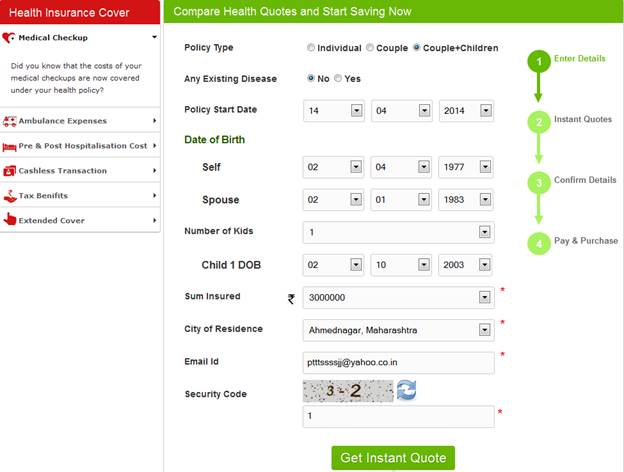Viewport: 624px width, 472px height.
Task: Expand the Tax Benefits menu item
Action: click(x=155, y=196)
